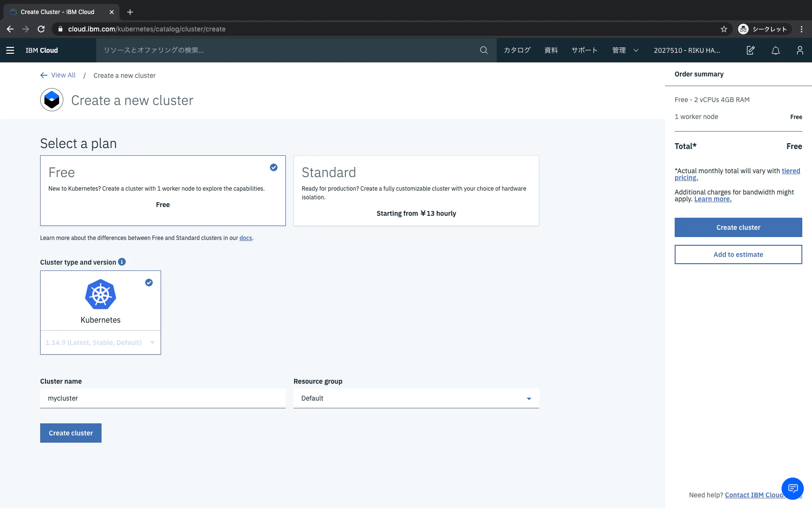Open a new browser tab

pos(130,12)
